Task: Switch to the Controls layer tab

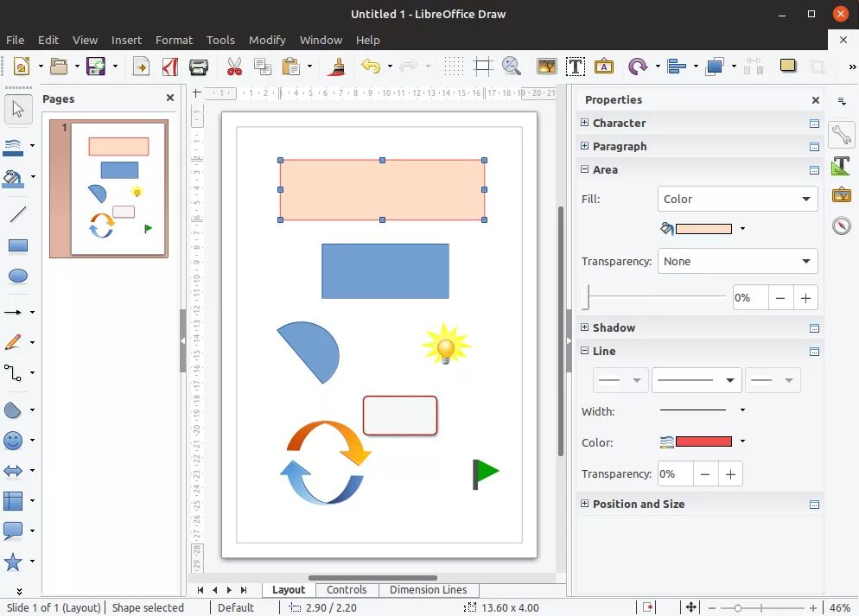Action: click(x=347, y=590)
